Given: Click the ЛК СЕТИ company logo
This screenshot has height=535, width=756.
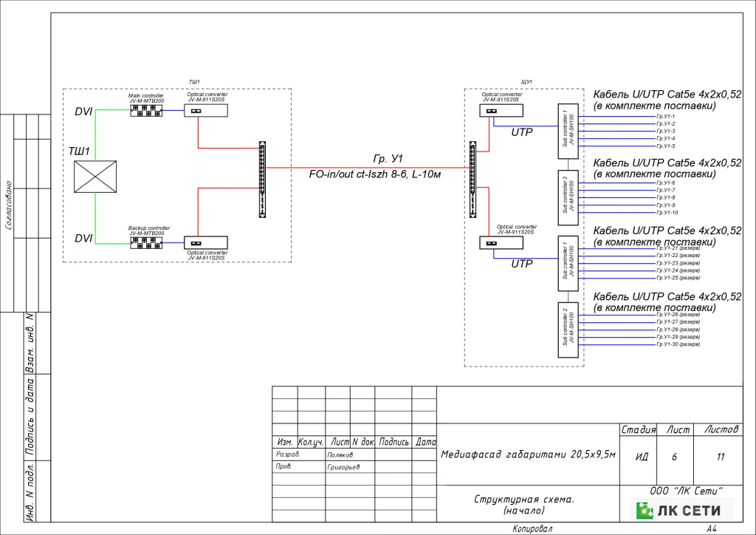Looking at the screenshot, I should point(681,511).
